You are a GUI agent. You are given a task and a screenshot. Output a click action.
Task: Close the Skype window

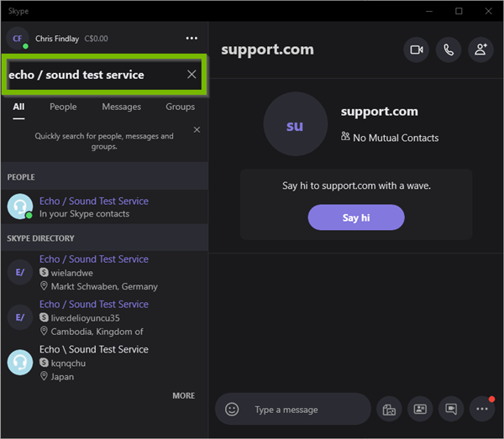tap(488, 11)
